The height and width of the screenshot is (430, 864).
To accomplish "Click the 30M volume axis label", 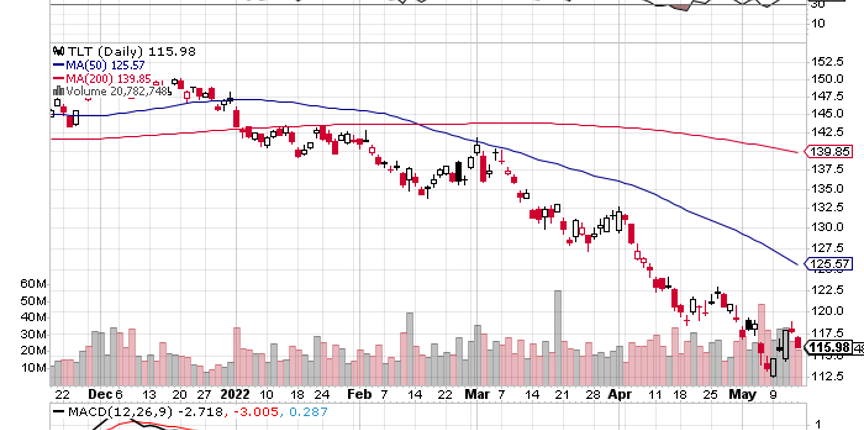I will click(34, 335).
